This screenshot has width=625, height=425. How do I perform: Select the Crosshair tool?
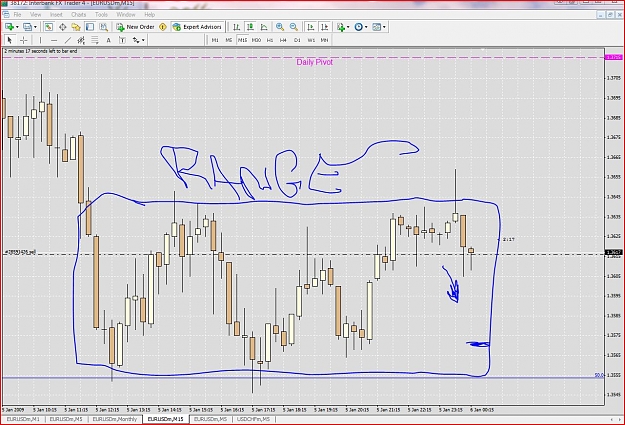[x=24, y=40]
